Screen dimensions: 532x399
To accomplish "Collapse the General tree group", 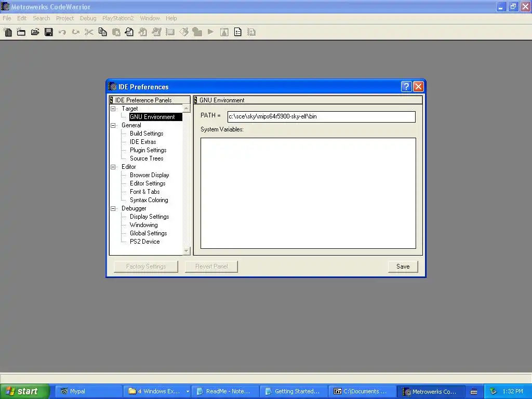I will click(x=113, y=126).
